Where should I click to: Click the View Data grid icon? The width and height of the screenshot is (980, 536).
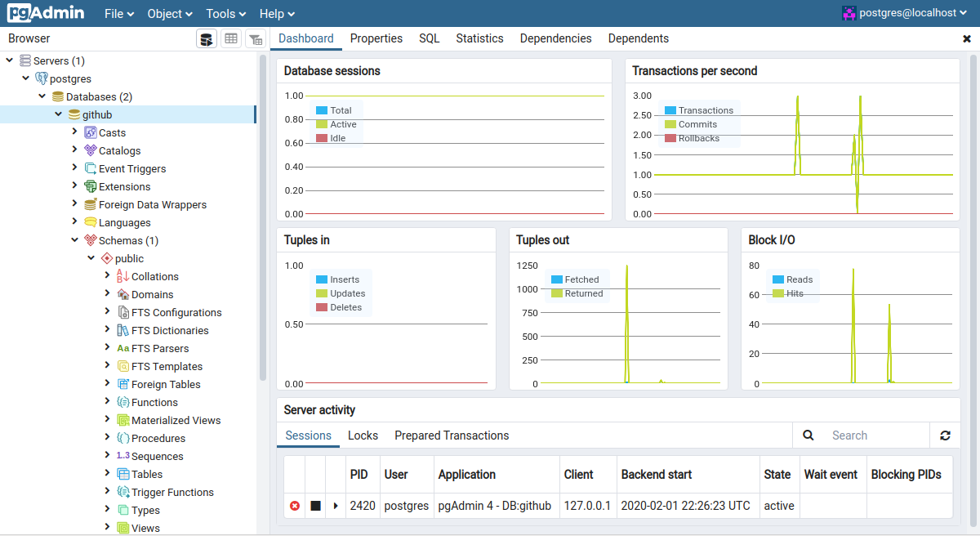coord(231,38)
